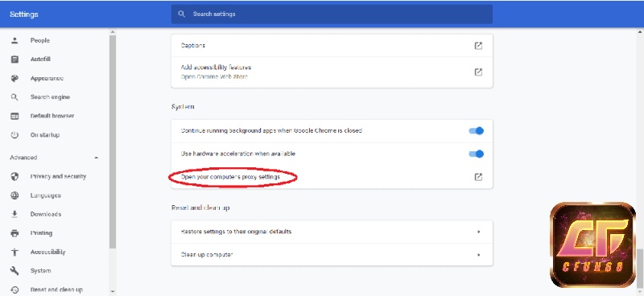Click Continue running background apps text
644x296 pixels.
[271, 131]
